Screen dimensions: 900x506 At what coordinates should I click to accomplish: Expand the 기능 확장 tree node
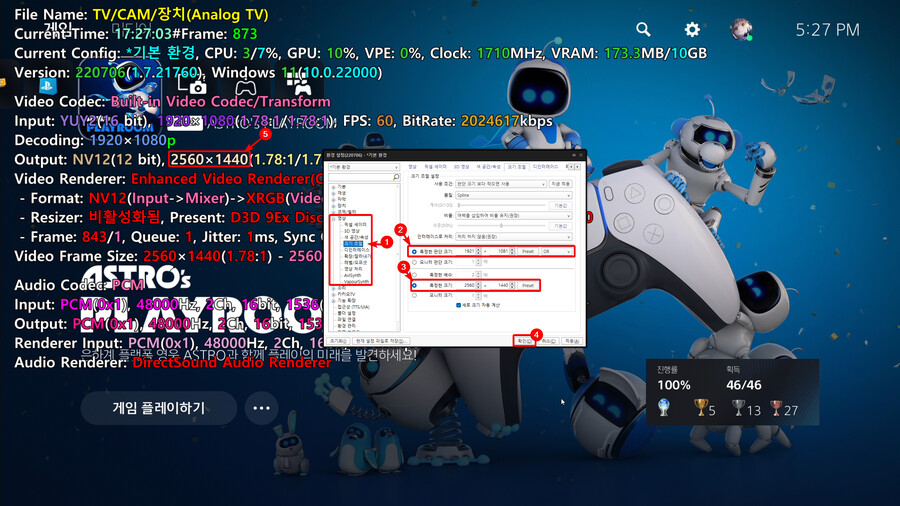(333, 301)
